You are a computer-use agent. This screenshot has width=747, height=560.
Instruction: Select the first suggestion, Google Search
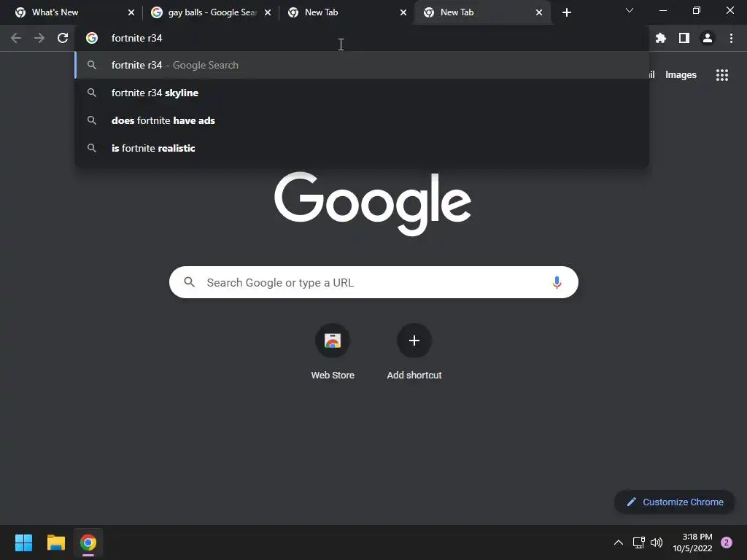(362, 65)
